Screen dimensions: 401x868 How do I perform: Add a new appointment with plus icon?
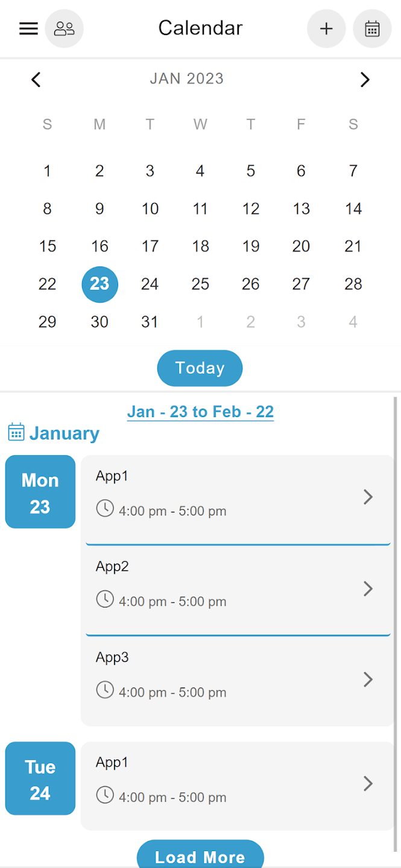click(x=326, y=28)
